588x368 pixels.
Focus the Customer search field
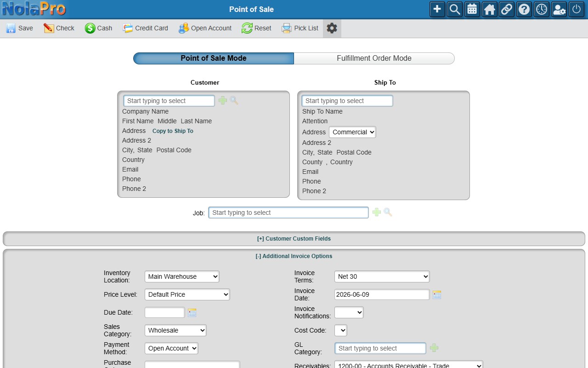click(x=169, y=101)
